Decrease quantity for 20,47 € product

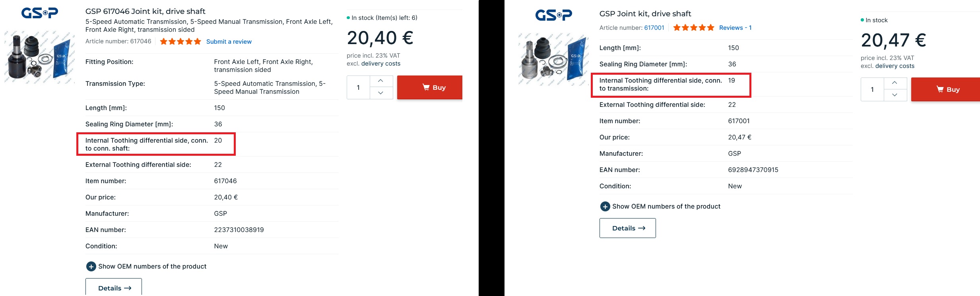pyautogui.click(x=895, y=95)
